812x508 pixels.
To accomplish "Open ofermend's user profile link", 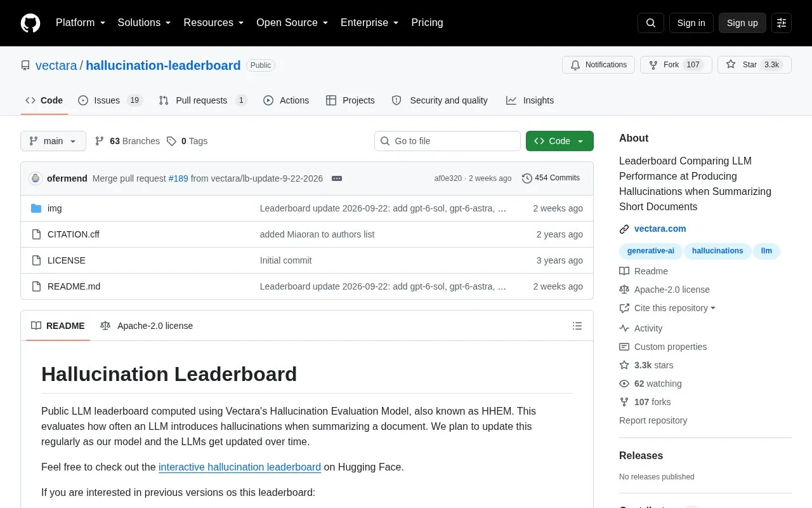I will 67,178.
